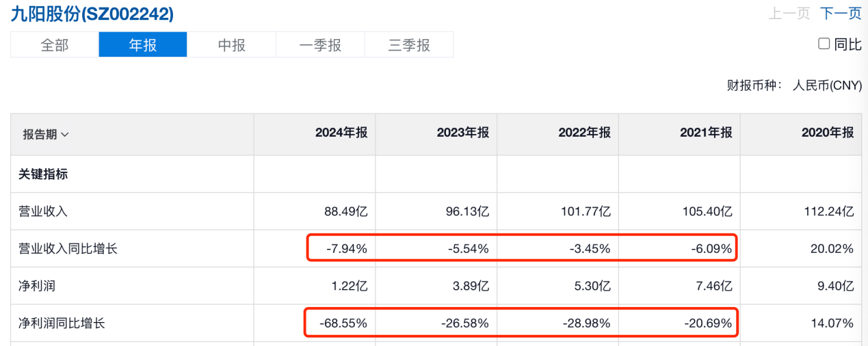
Task: Select the 三季报 tab
Action: 409,45
